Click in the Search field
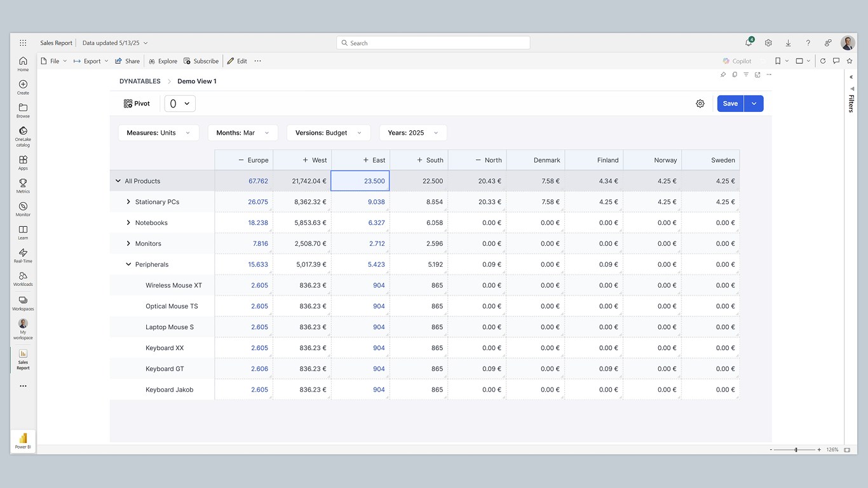The image size is (868, 488). [x=433, y=43]
